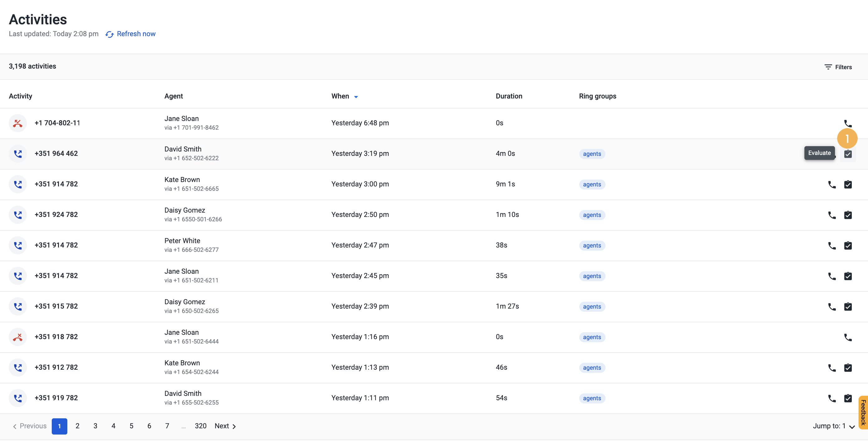
Task: Select page 2 in pagination
Action: tap(78, 426)
